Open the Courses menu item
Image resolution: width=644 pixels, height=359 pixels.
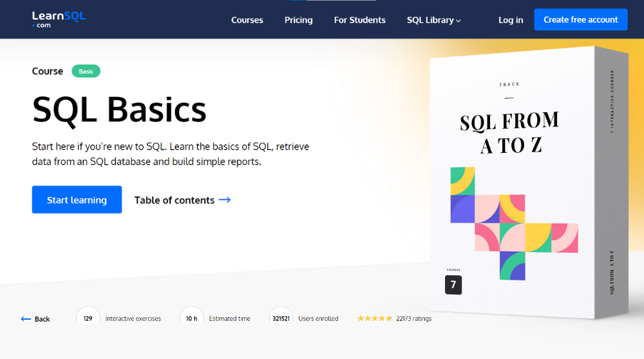point(247,20)
